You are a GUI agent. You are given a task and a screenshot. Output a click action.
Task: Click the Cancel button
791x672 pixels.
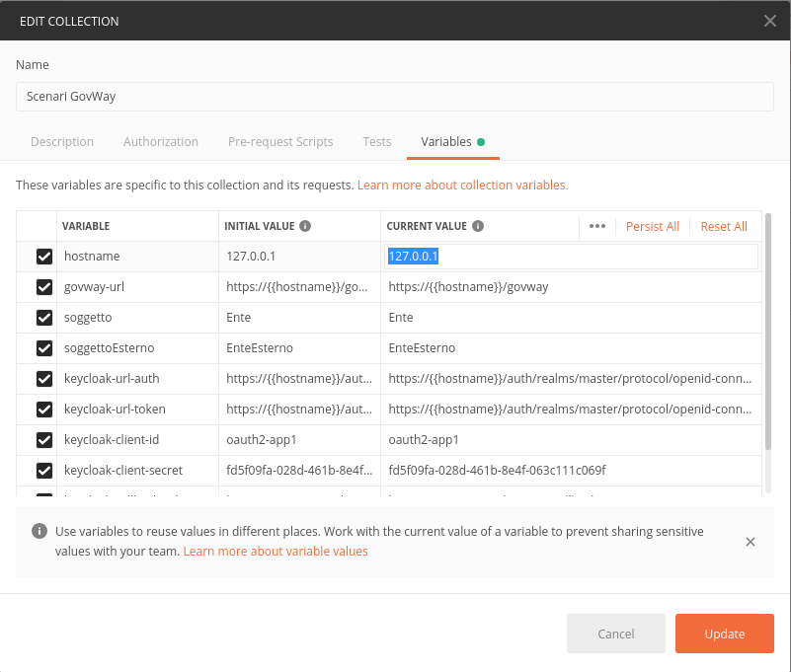[615, 634]
